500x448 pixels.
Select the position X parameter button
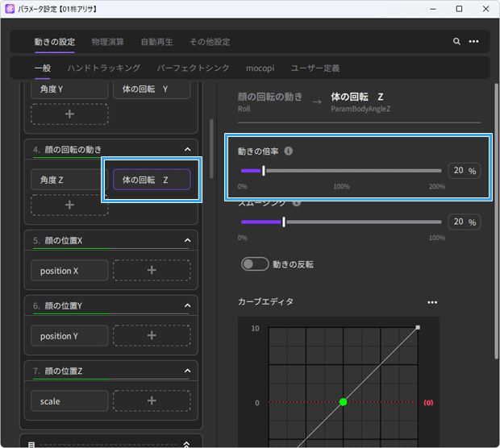(x=69, y=271)
